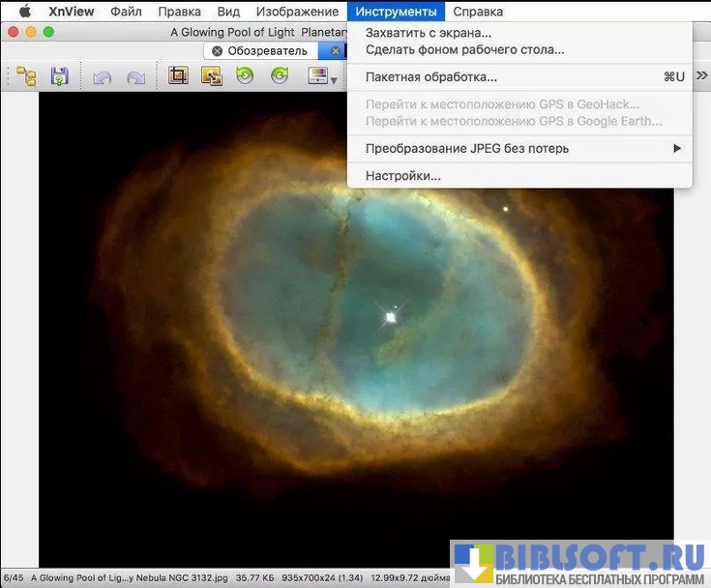The width and height of the screenshot is (711, 588).
Task: Switch to the Обозреватель tab
Action: pyautogui.click(x=267, y=50)
